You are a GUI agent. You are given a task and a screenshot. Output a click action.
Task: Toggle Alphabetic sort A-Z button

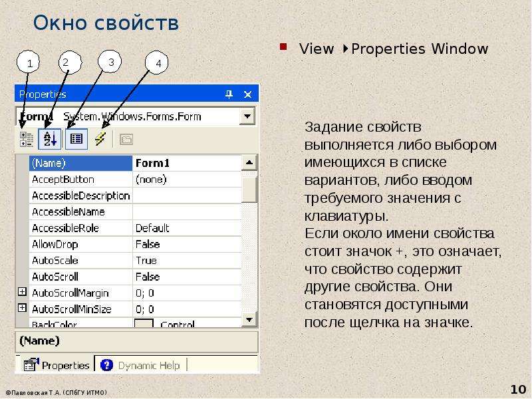[49, 139]
